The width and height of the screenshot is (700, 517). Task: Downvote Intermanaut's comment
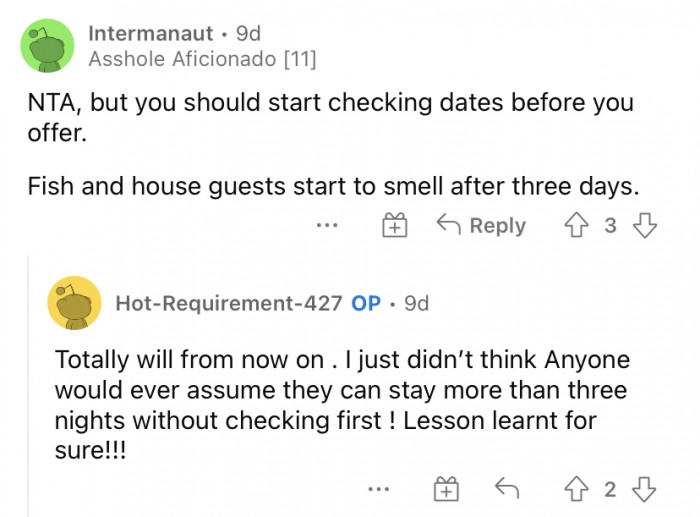(645, 225)
